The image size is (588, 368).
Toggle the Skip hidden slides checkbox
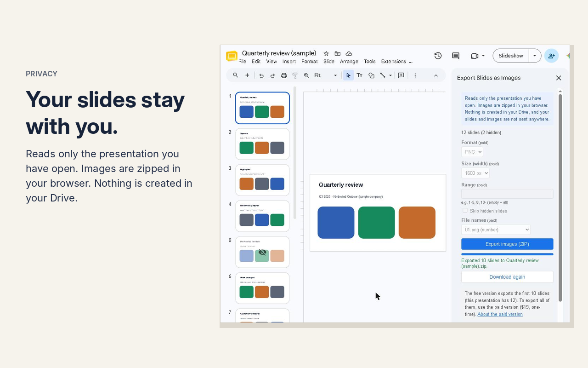click(465, 211)
